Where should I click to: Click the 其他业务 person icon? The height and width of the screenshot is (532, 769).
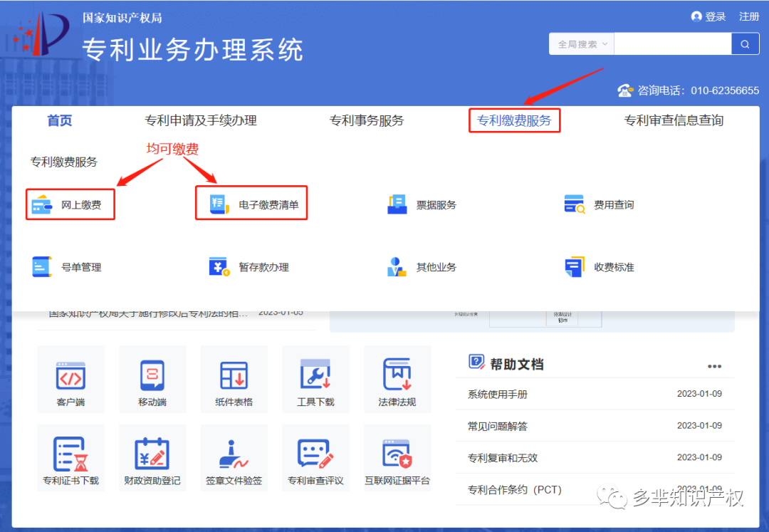coord(397,267)
